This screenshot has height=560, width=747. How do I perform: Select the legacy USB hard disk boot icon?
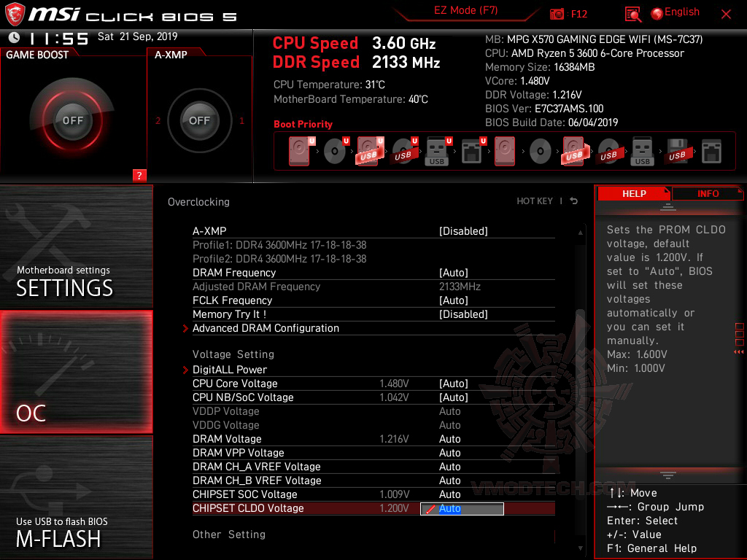(576, 151)
